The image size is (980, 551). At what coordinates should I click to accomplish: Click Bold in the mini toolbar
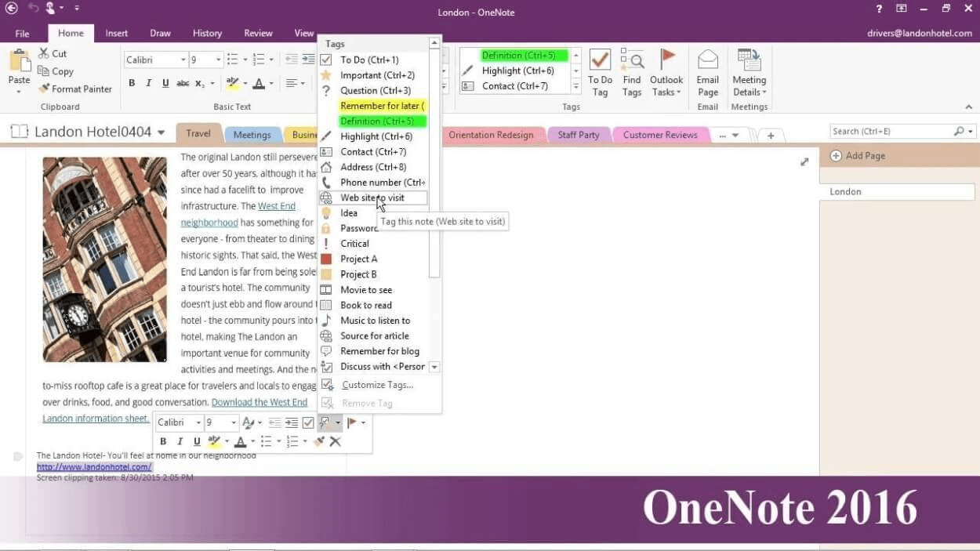163,441
